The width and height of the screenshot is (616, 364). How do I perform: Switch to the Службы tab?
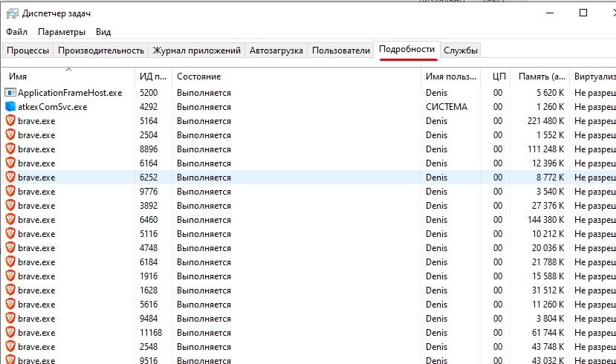tap(461, 51)
